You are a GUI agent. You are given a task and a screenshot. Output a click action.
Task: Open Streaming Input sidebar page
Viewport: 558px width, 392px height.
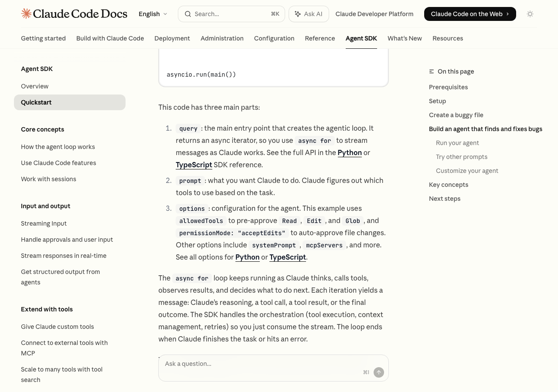(x=44, y=223)
